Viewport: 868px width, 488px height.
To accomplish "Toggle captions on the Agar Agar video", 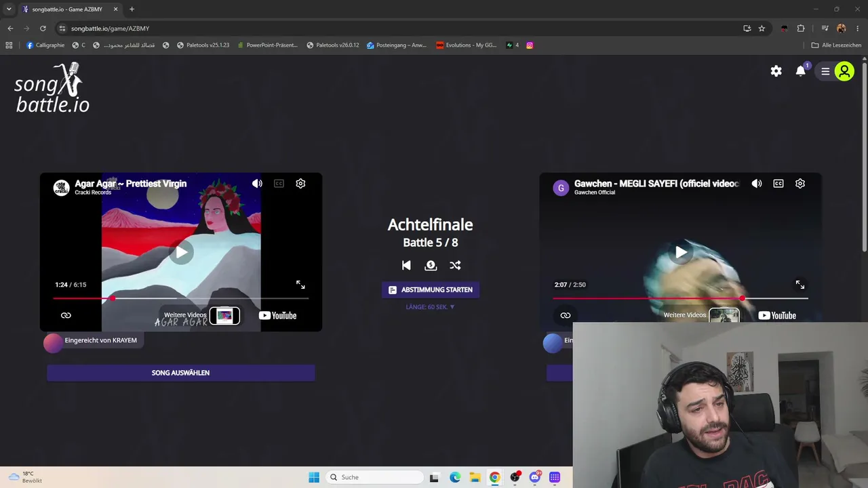I will pyautogui.click(x=279, y=184).
